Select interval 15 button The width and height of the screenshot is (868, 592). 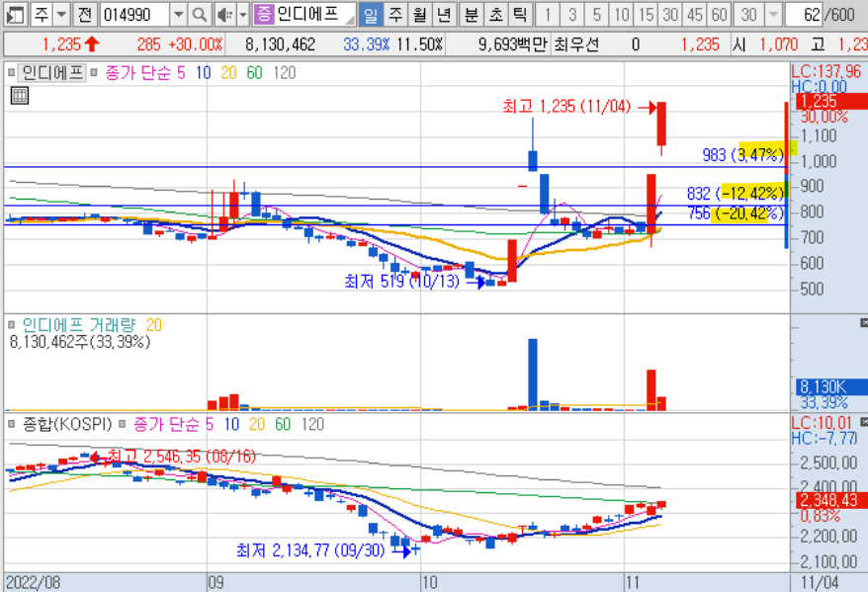coord(646,15)
